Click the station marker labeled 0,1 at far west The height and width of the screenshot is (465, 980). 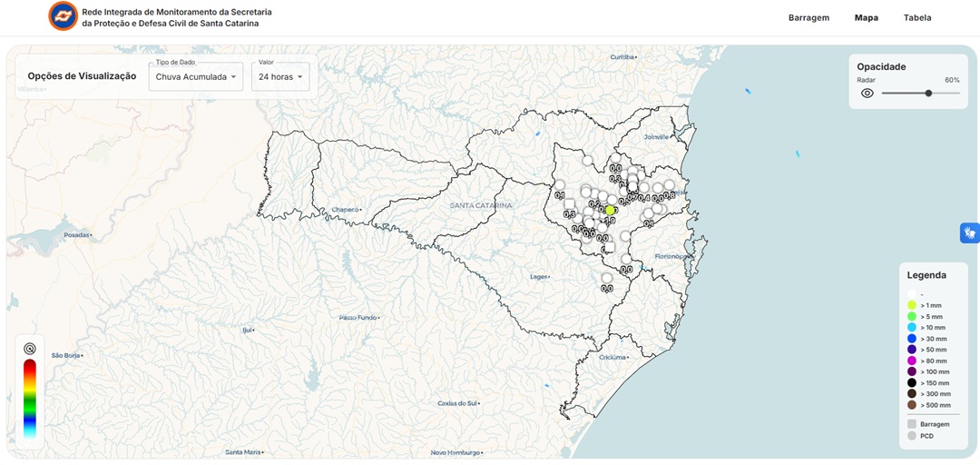point(559,185)
